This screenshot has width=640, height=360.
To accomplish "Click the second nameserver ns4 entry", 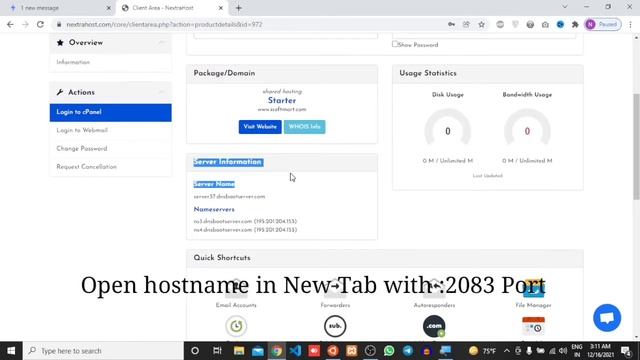I will pos(245,230).
